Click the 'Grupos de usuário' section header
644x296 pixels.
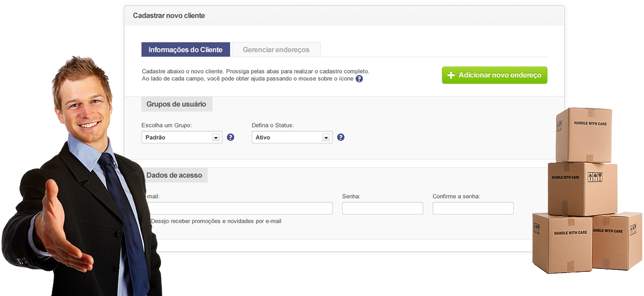click(x=176, y=104)
